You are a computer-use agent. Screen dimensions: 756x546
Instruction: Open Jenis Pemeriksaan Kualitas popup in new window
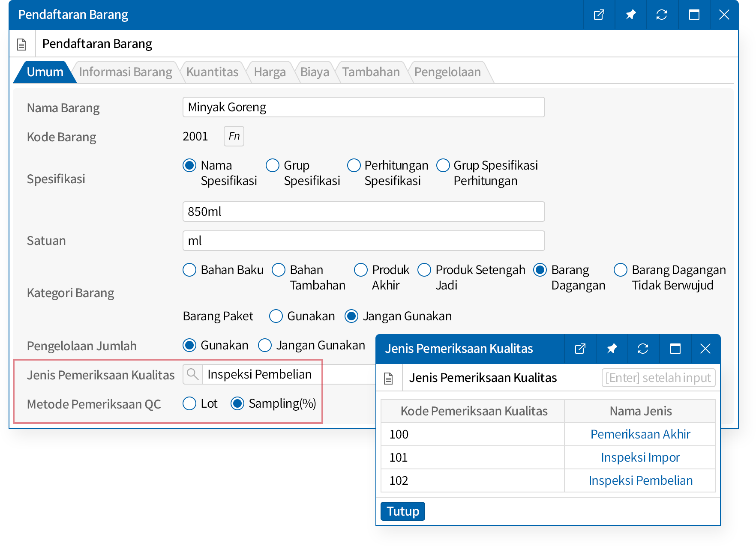[580, 349]
